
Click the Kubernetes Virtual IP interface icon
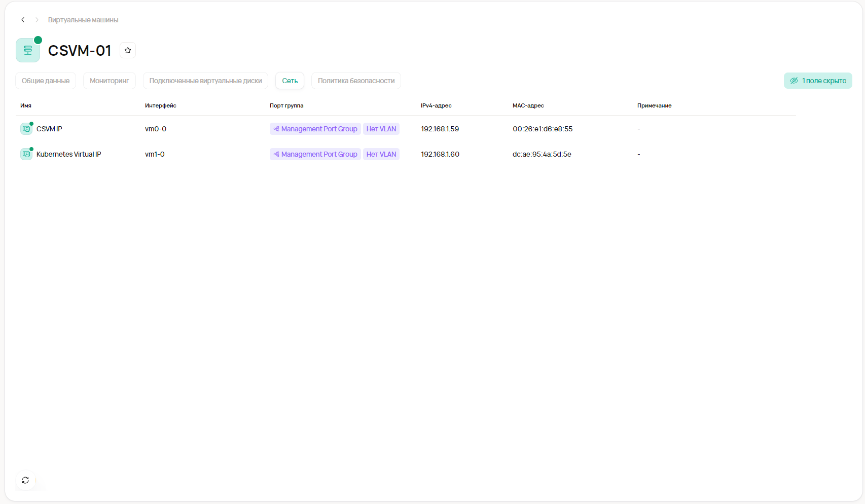pos(26,154)
